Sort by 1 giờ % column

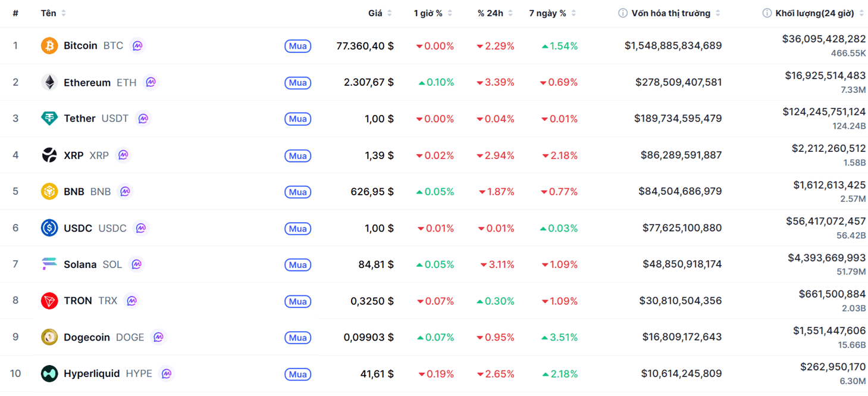pos(434,13)
